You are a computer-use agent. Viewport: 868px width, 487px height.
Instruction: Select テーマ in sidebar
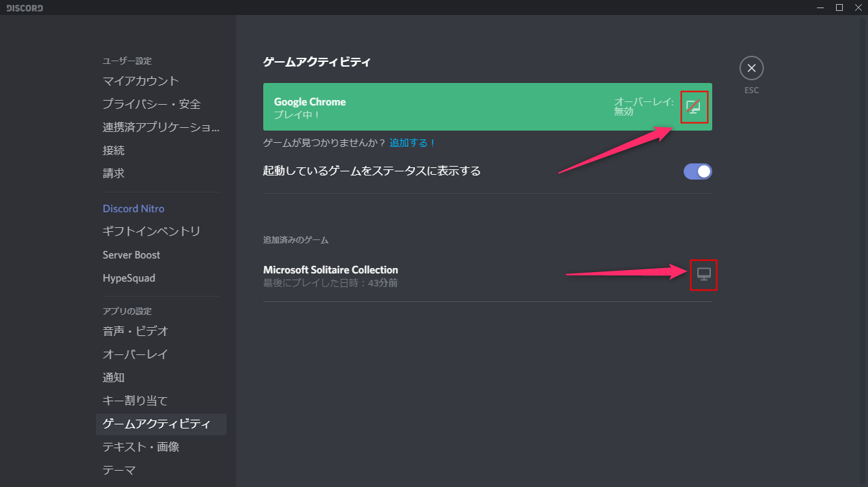(119, 470)
